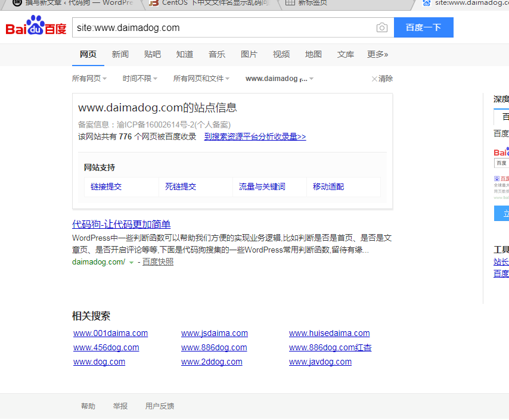
Task: Click related search www.javdog.com
Action: click(320, 362)
